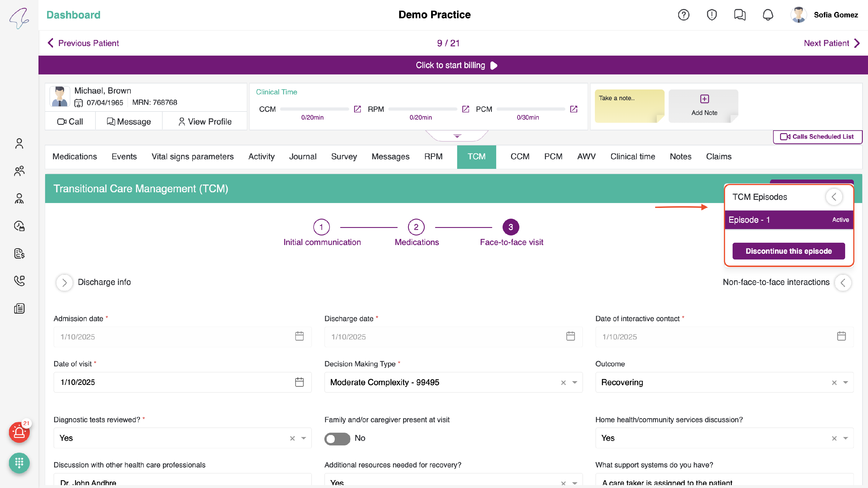Open the Vital signs parameters tab
Viewport: 868px width, 488px height.
pyautogui.click(x=192, y=157)
